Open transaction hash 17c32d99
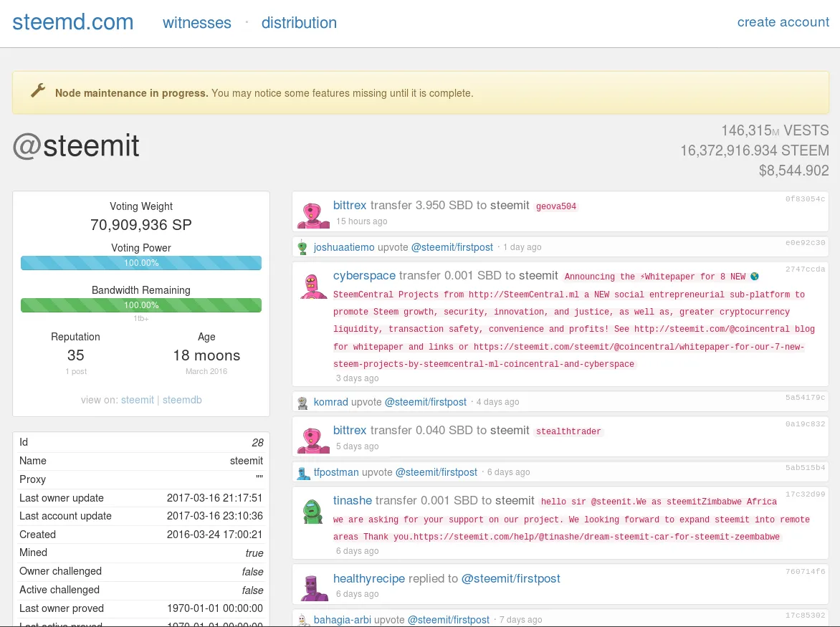This screenshot has height=627, width=840. (805, 494)
